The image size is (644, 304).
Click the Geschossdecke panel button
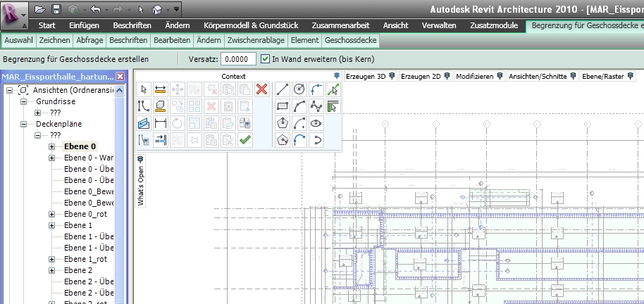pyautogui.click(x=350, y=40)
